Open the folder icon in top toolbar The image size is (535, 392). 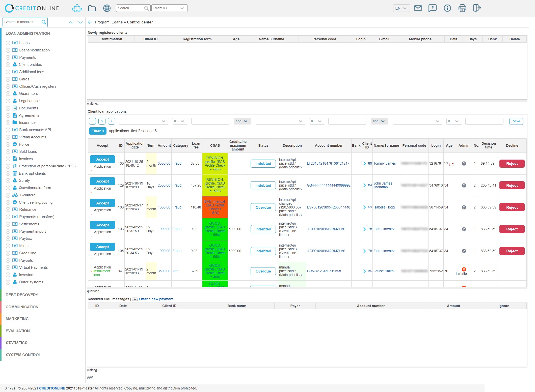92,8
